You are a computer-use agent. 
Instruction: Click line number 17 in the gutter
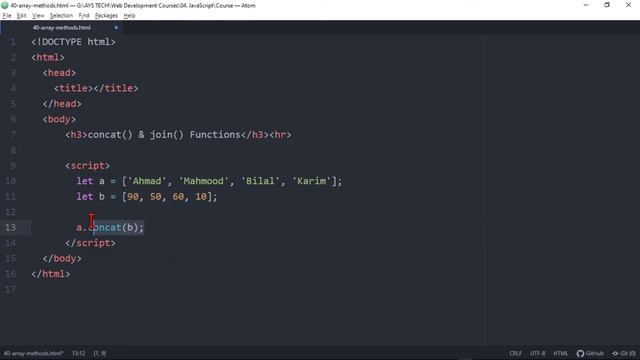coord(10,289)
